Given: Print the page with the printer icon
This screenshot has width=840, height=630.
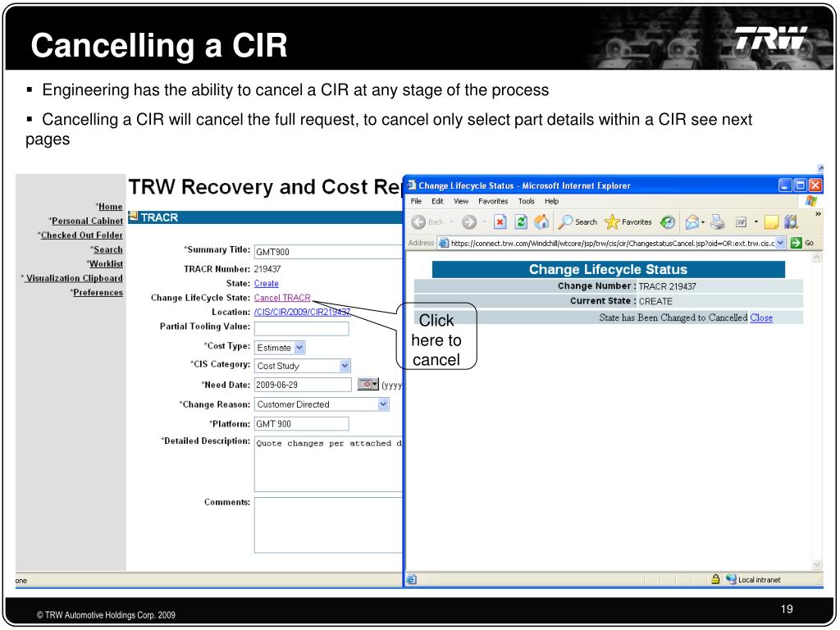Looking at the screenshot, I should pyautogui.click(x=718, y=221).
